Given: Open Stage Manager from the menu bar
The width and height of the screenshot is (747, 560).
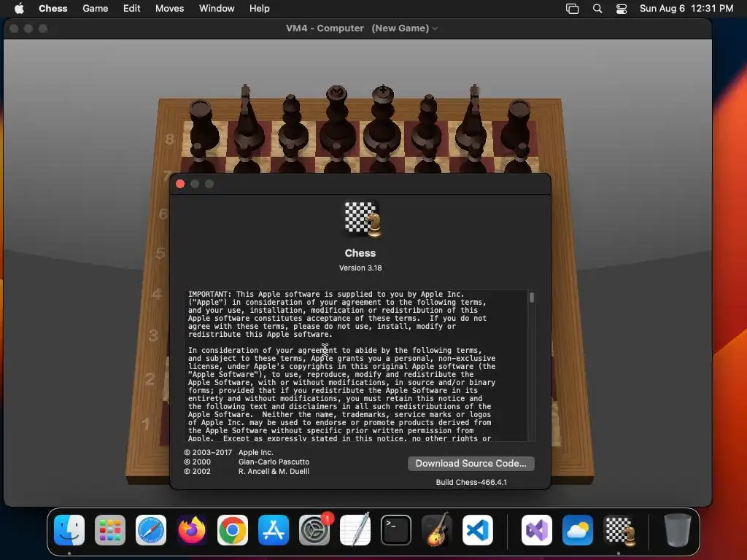Looking at the screenshot, I should point(572,9).
